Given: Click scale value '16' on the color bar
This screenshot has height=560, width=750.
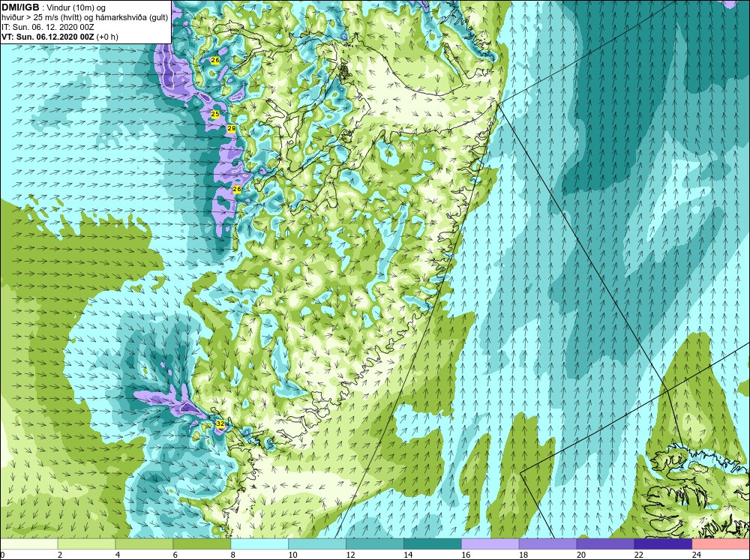Looking at the screenshot, I should tap(466, 555).
